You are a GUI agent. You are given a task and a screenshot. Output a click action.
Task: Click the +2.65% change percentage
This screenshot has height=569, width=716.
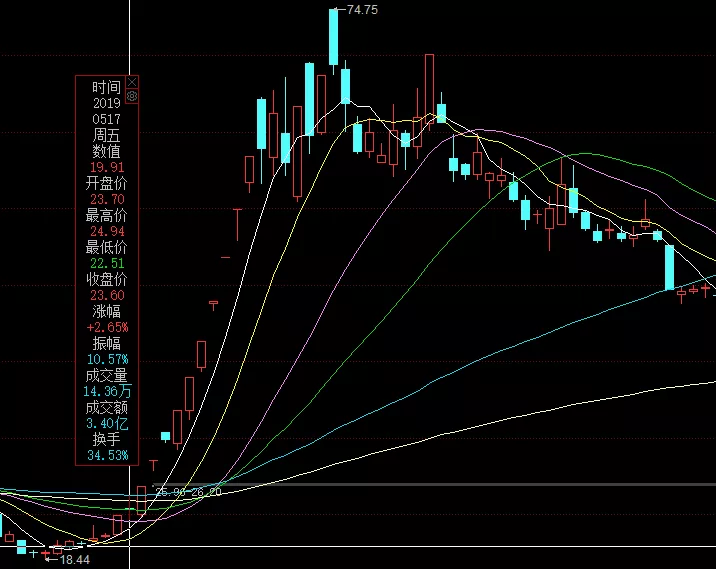(107, 327)
